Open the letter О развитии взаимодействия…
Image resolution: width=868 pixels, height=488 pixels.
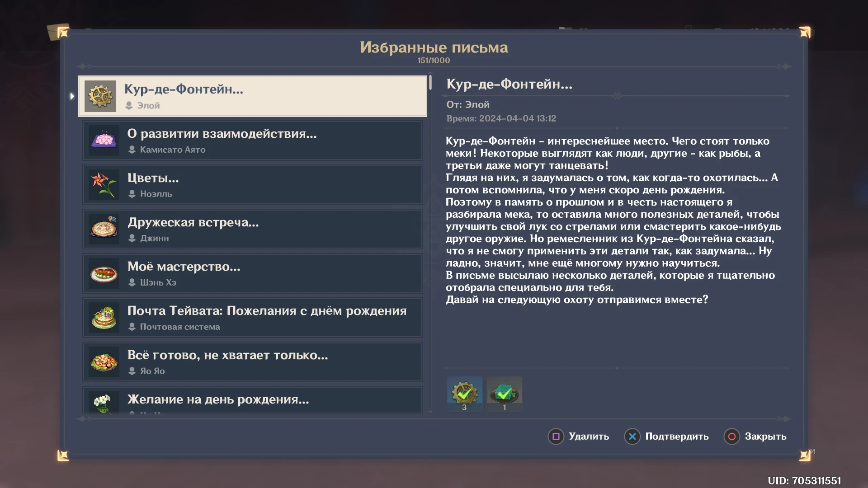click(253, 141)
